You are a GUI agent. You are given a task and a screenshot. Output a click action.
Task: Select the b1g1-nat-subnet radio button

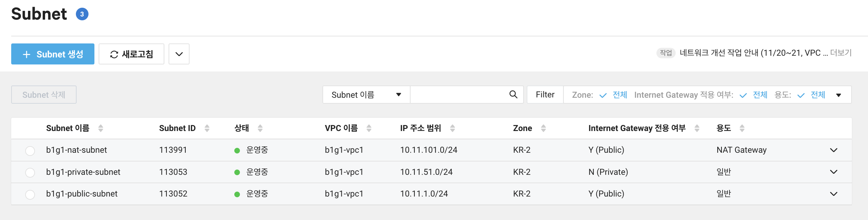tap(30, 151)
